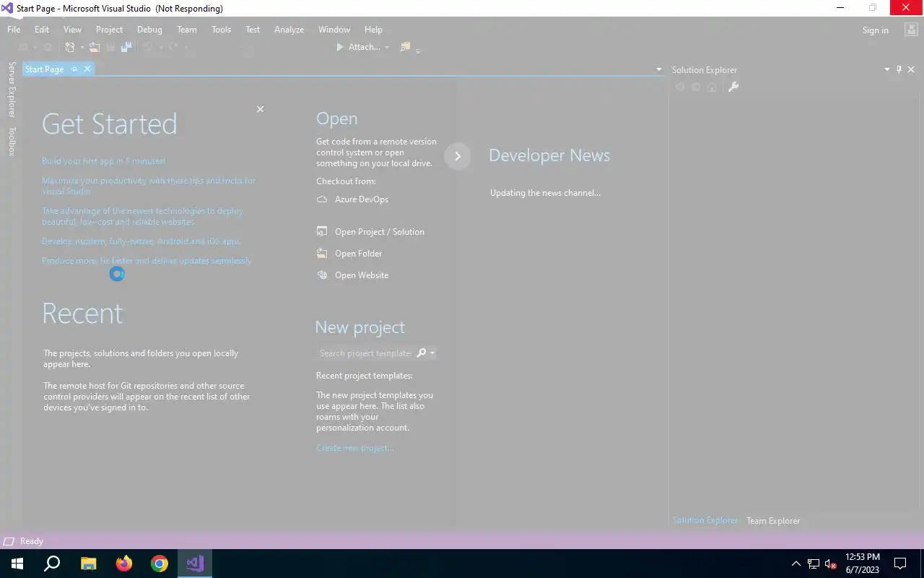Open the Debug menu
Viewport: 924px width, 578px height.
149,30
